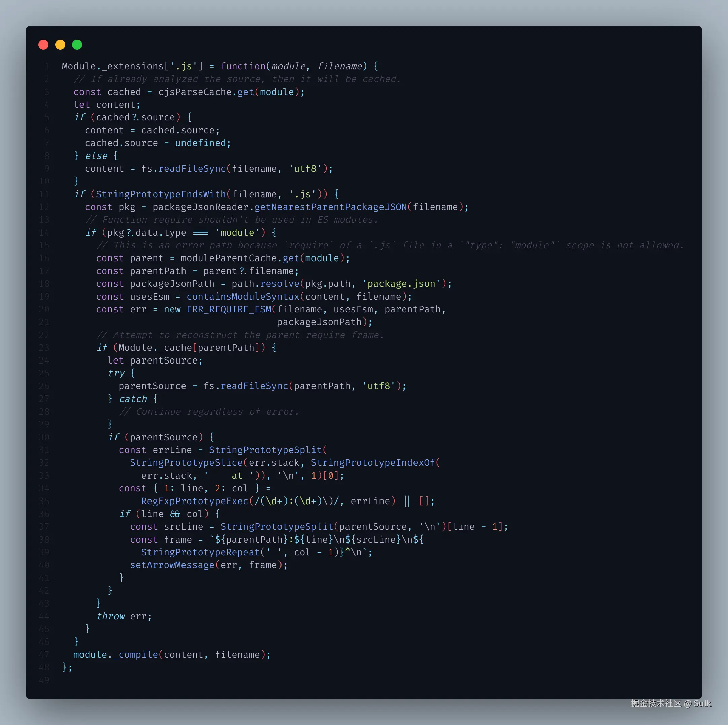This screenshot has height=725, width=728.
Task: Click the green maximize window dot
Action: [x=77, y=45]
